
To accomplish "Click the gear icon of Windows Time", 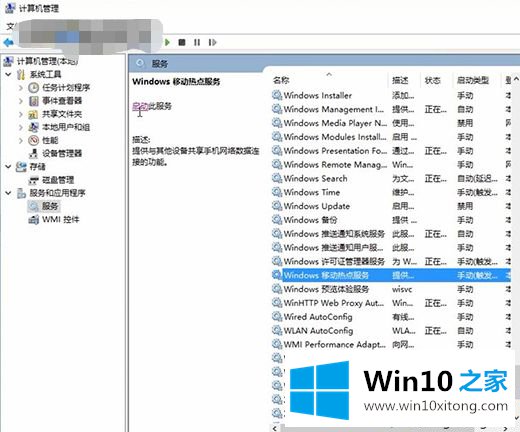I will pyautogui.click(x=277, y=192).
